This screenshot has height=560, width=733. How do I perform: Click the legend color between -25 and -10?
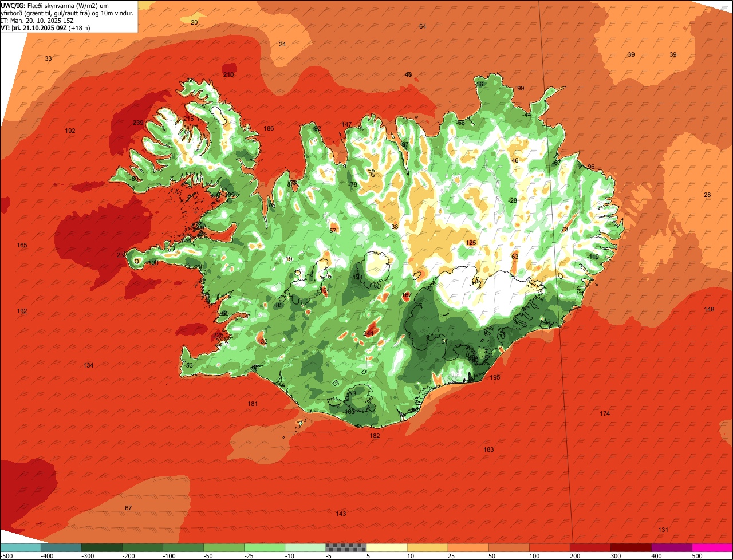pos(265,547)
